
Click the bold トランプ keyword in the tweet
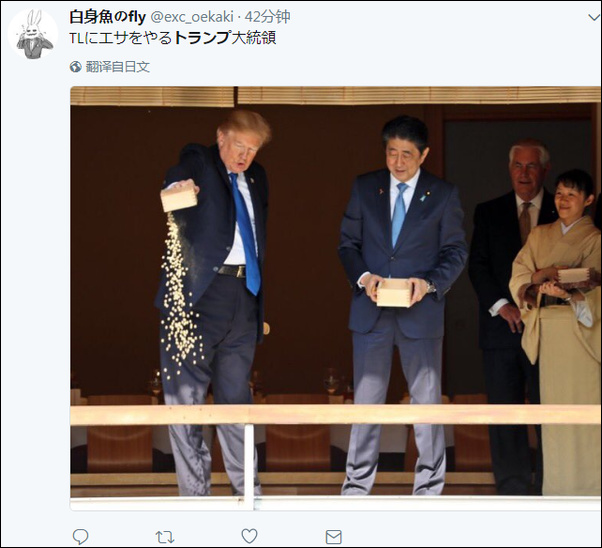(202, 38)
